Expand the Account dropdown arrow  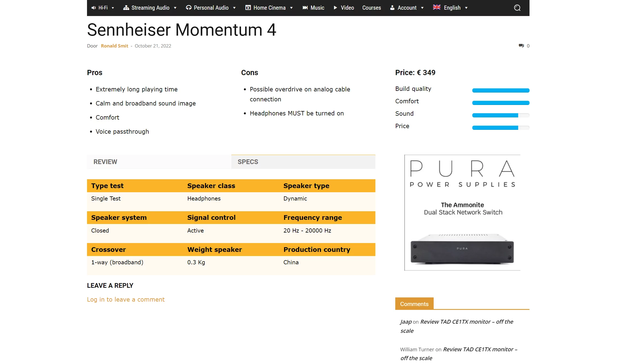click(422, 8)
